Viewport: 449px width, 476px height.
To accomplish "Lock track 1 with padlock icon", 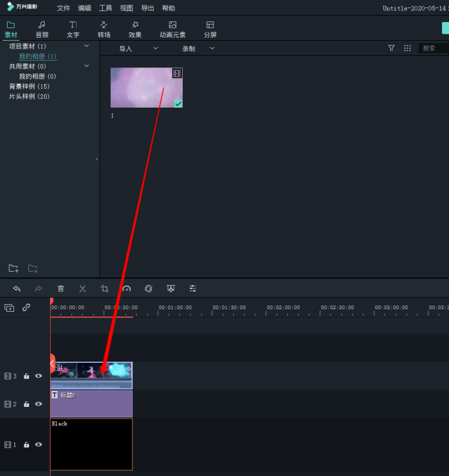I will pyautogui.click(x=26, y=445).
